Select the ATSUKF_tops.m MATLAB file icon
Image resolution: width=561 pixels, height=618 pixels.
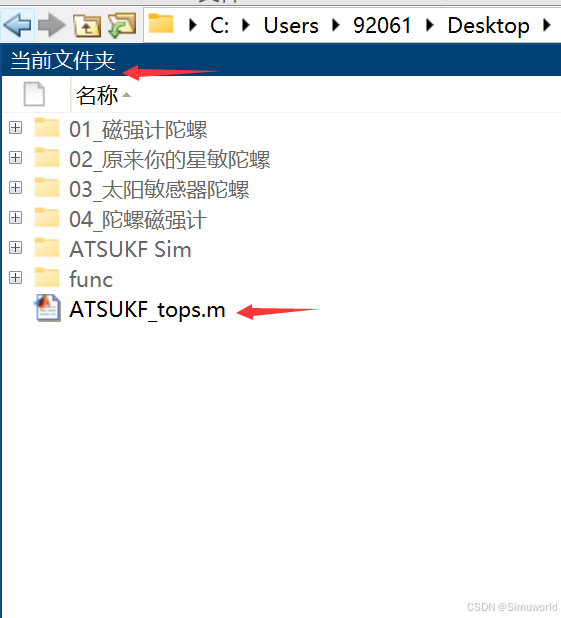[x=48, y=308]
